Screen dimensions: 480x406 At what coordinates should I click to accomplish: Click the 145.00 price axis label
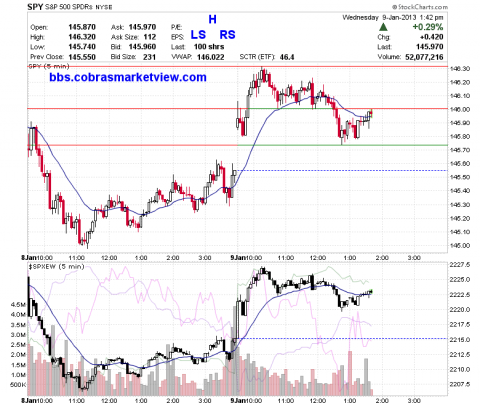point(460,246)
